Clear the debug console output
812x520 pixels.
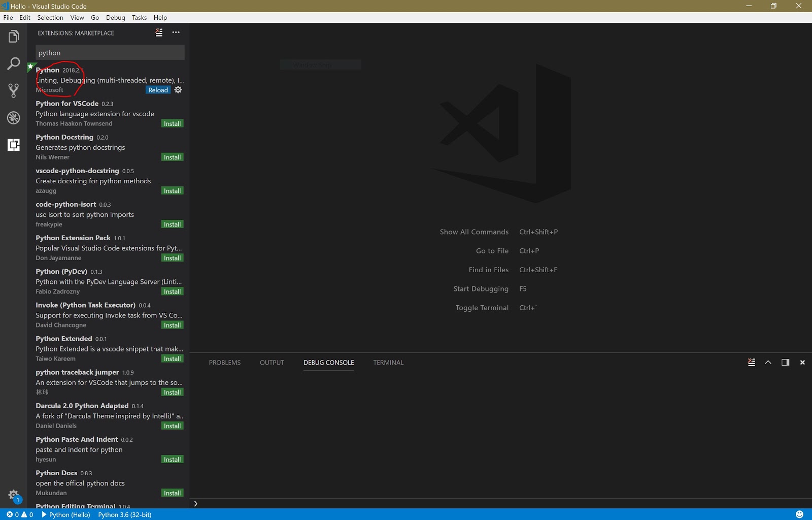tap(752, 363)
